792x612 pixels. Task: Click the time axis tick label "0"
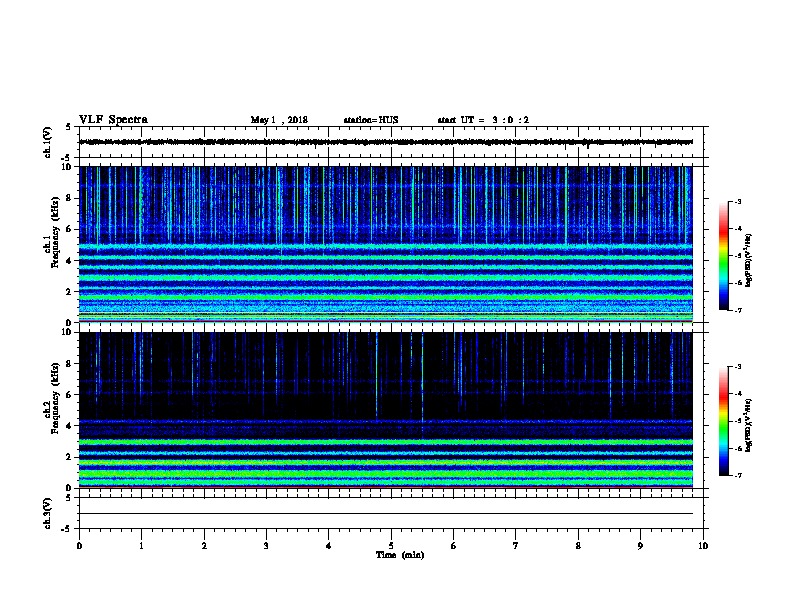coord(79,546)
